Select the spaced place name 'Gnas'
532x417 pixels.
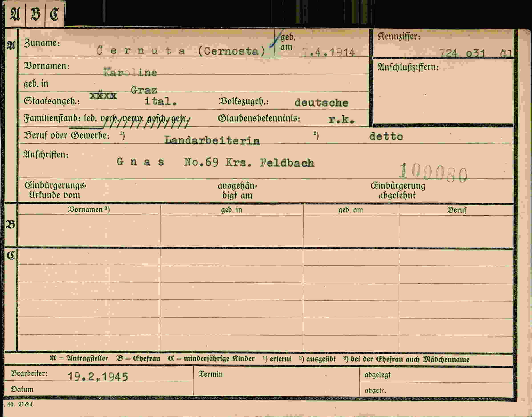[140, 162]
